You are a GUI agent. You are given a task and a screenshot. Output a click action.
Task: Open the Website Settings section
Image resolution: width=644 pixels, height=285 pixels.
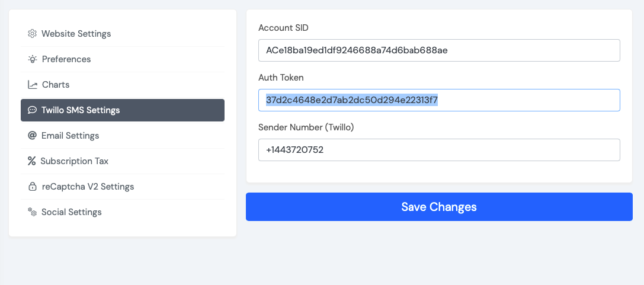(123, 34)
